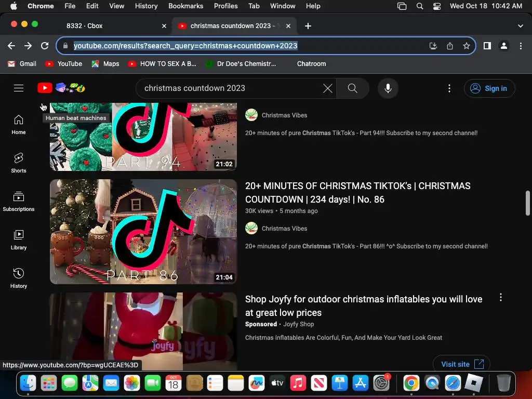Clear the search box with the X
This screenshot has height=399, width=532.
point(328,88)
